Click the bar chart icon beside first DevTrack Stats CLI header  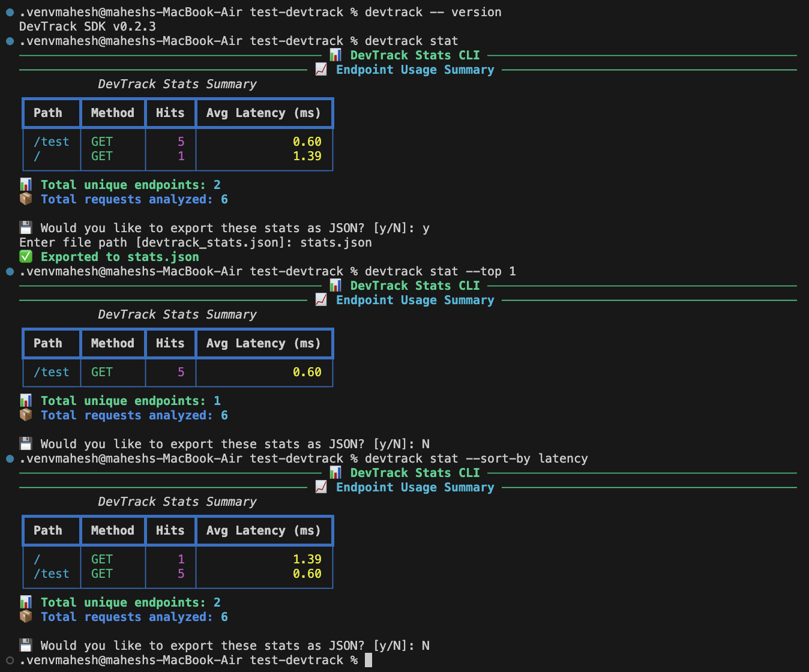[x=335, y=55]
